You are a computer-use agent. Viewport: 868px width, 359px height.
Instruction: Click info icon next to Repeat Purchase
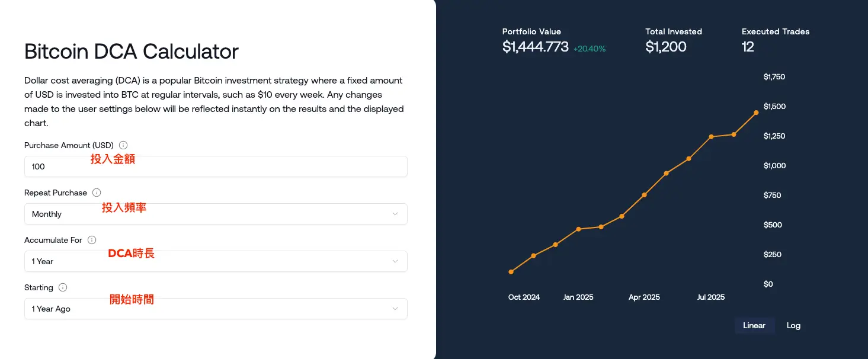tap(97, 193)
